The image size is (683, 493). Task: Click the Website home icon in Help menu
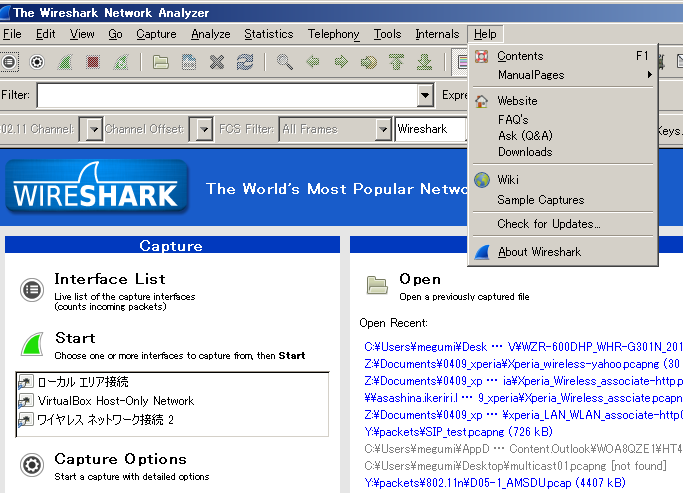tap(481, 101)
